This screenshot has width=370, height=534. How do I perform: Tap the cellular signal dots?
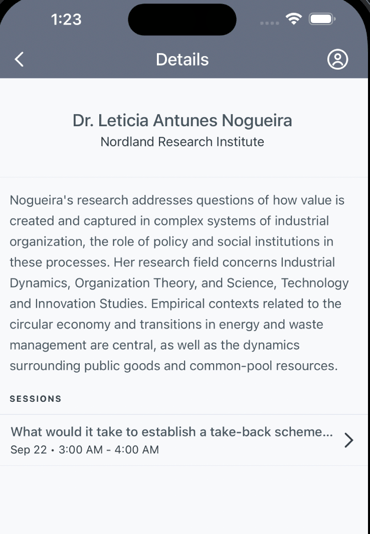(269, 23)
